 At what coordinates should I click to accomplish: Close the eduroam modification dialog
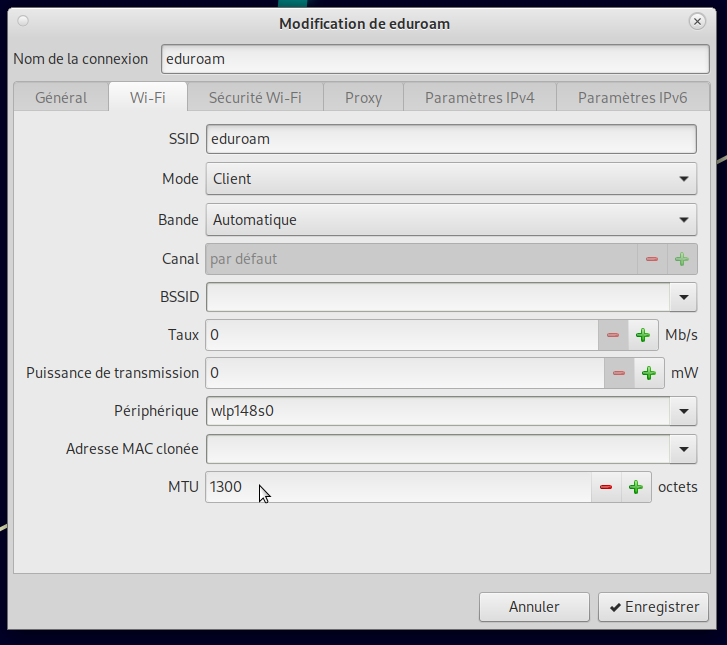coord(697,21)
